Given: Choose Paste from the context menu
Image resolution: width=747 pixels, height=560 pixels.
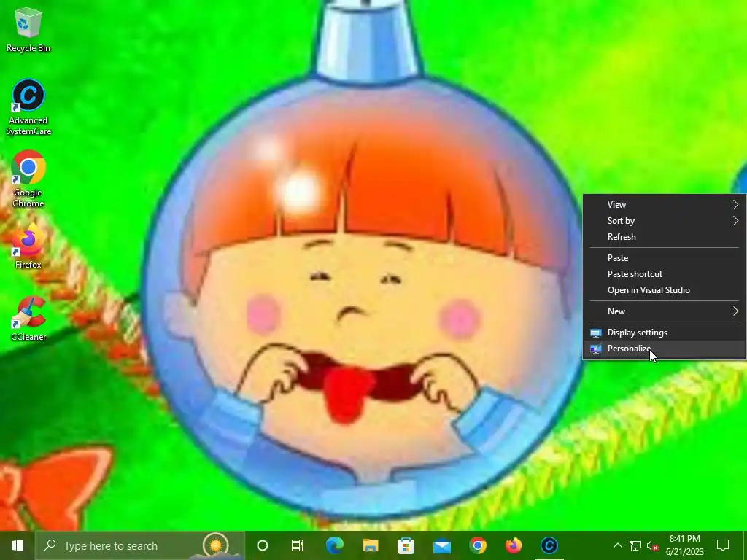Looking at the screenshot, I should point(665,258).
